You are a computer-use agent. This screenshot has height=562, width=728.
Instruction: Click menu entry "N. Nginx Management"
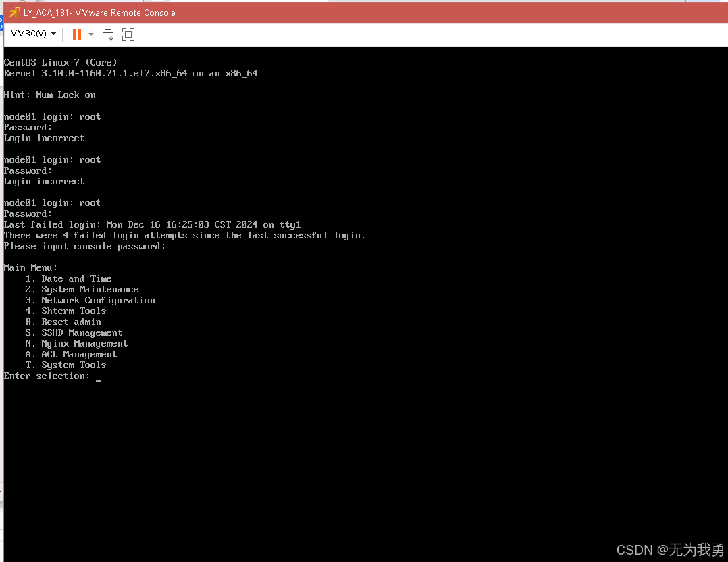point(76,344)
